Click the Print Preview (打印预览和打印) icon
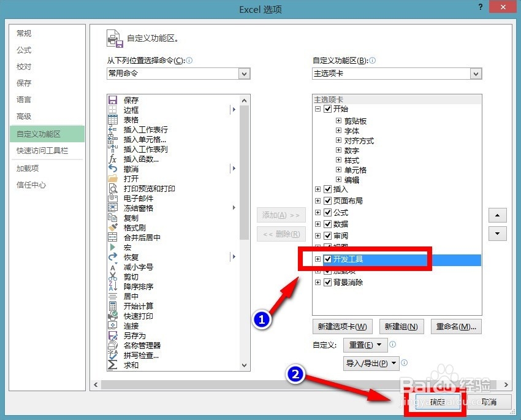Viewport: 521px width, 420px height. coord(113,188)
